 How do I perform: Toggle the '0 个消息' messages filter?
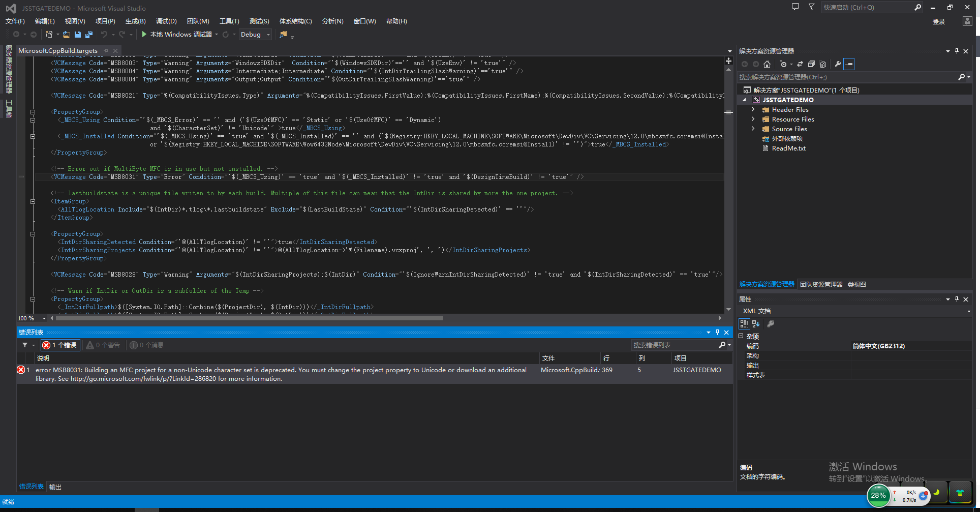(x=147, y=345)
